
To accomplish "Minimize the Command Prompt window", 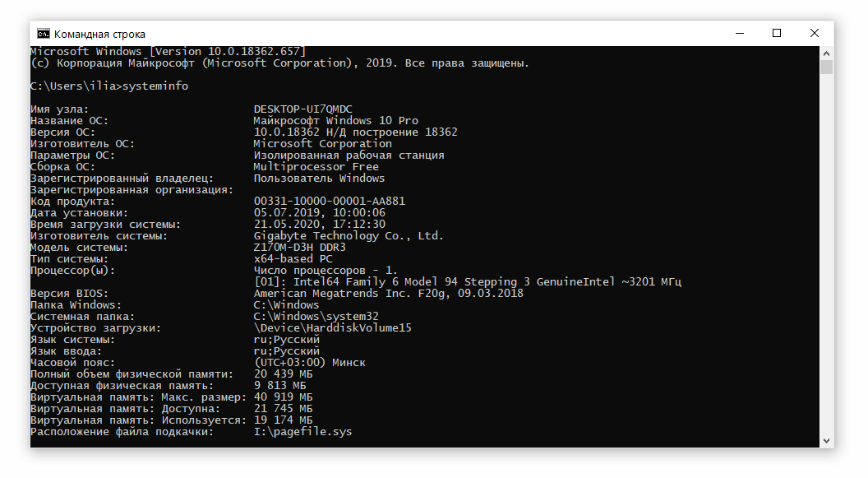I will [740, 34].
